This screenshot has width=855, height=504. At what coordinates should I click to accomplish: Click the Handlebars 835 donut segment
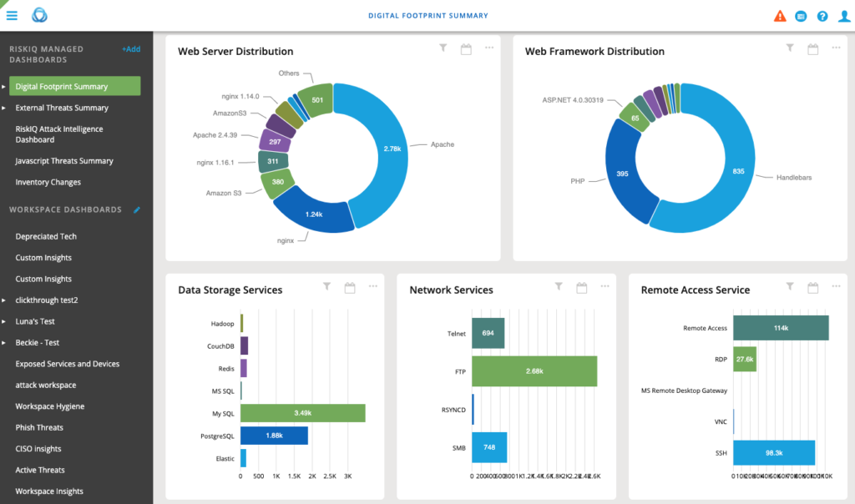pyautogui.click(x=738, y=171)
